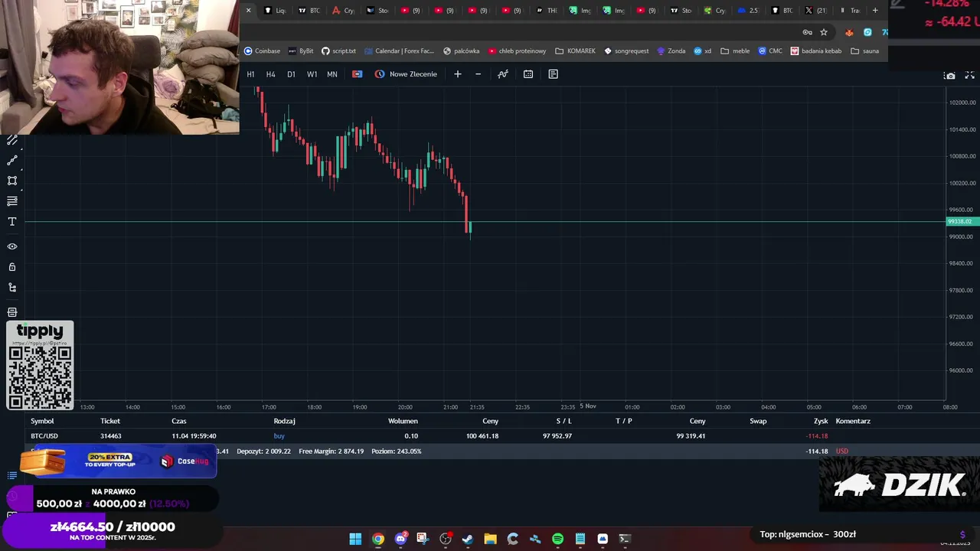Open the Calendar Forex Factory bookmark
980x551 pixels.
coord(399,51)
